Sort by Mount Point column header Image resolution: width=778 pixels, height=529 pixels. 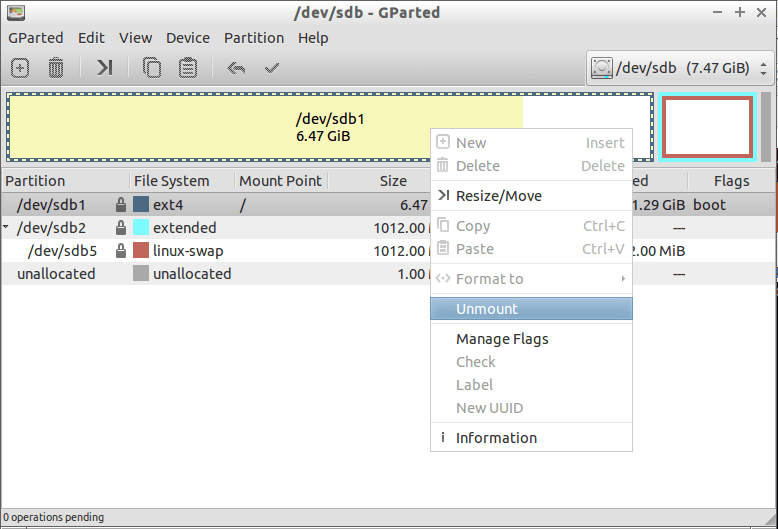click(281, 181)
